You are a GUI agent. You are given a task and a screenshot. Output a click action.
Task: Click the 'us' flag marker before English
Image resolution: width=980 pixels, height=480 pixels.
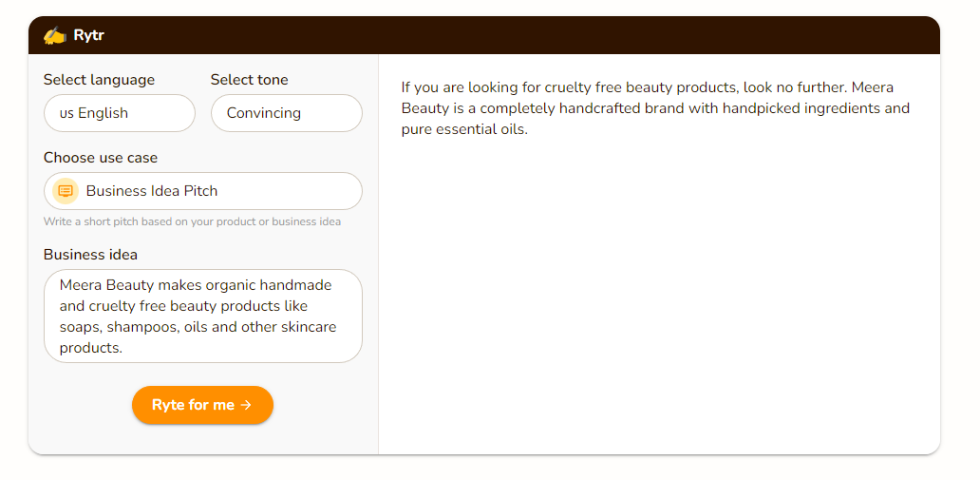tap(66, 113)
